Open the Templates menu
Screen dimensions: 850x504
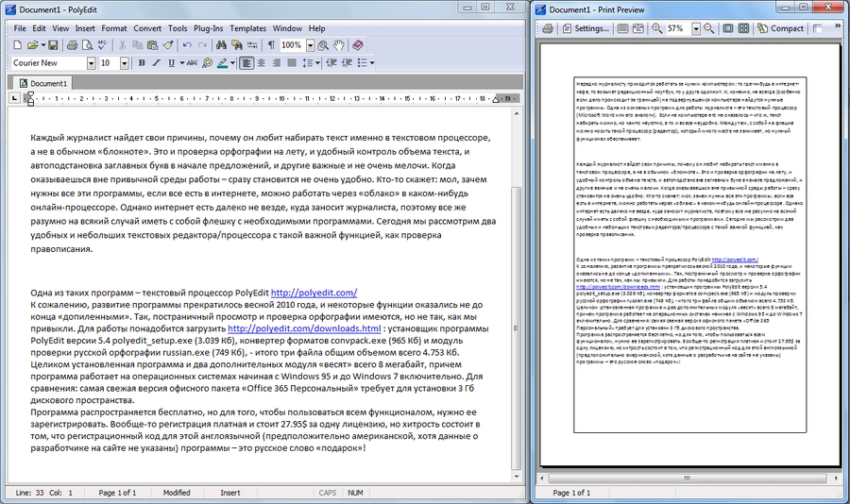(x=247, y=28)
